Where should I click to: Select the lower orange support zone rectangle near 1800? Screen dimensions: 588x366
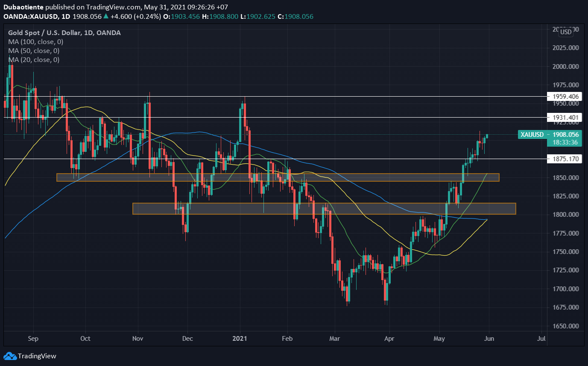tap(324, 209)
